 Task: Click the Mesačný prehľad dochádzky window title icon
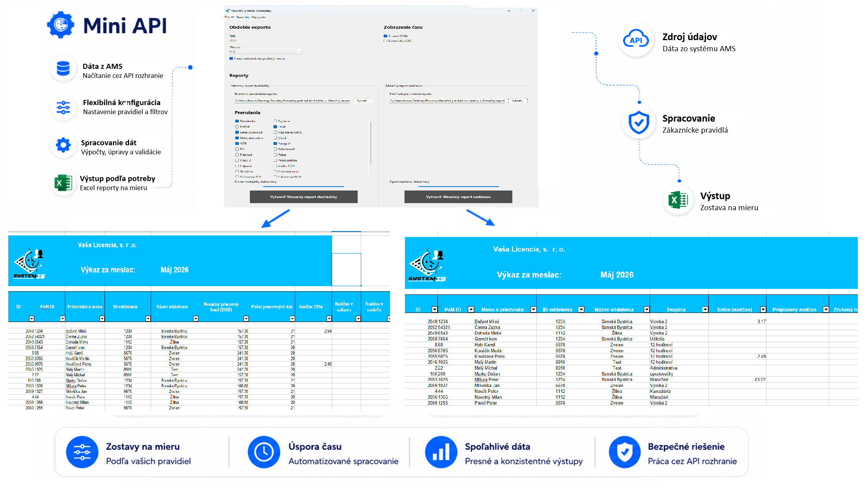pos(227,11)
